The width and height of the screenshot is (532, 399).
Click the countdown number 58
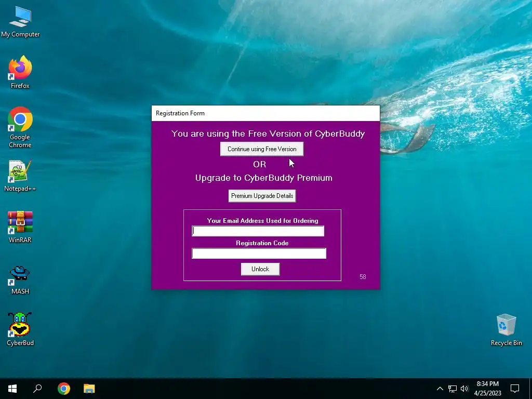click(363, 277)
